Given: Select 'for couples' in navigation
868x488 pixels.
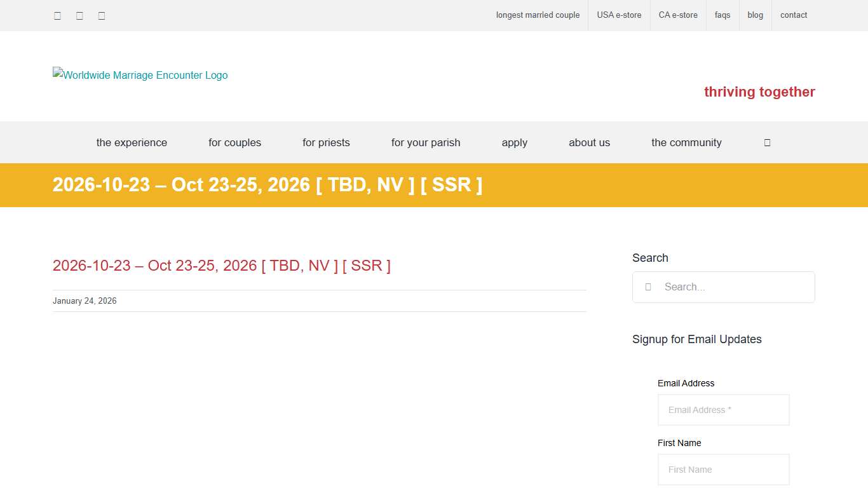Looking at the screenshot, I should tap(234, 142).
